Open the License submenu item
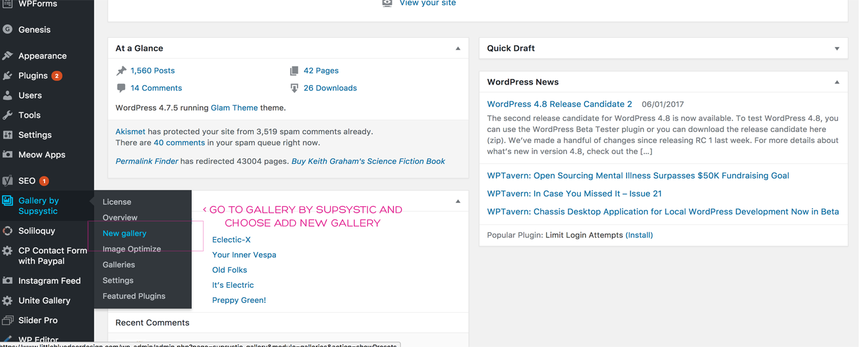The image size is (868, 347). pos(117,202)
